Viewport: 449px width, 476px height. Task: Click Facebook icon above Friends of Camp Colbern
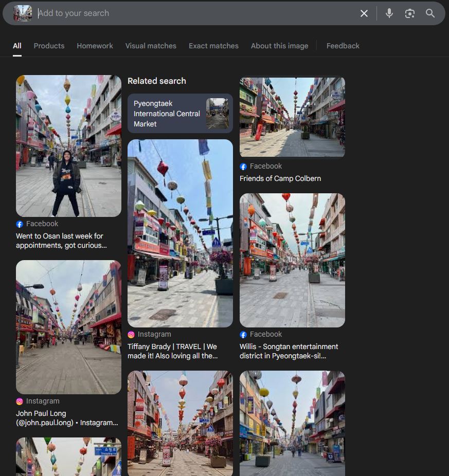243,167
